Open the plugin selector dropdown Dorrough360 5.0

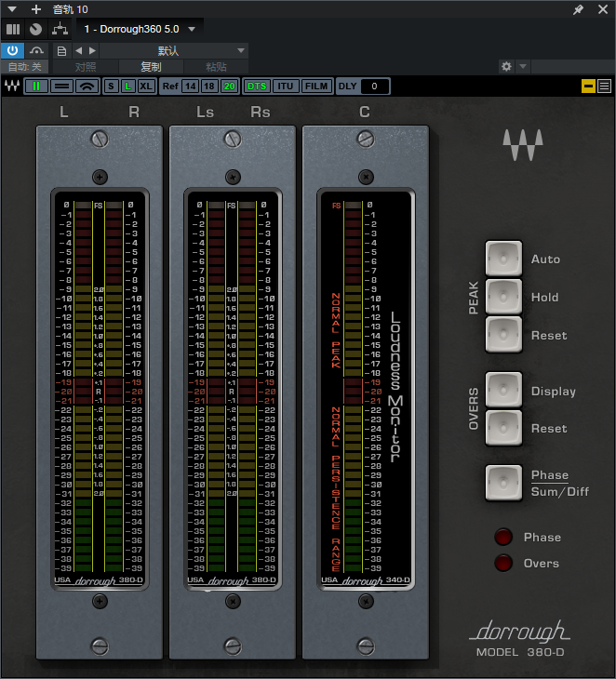[x=140, y=29]
